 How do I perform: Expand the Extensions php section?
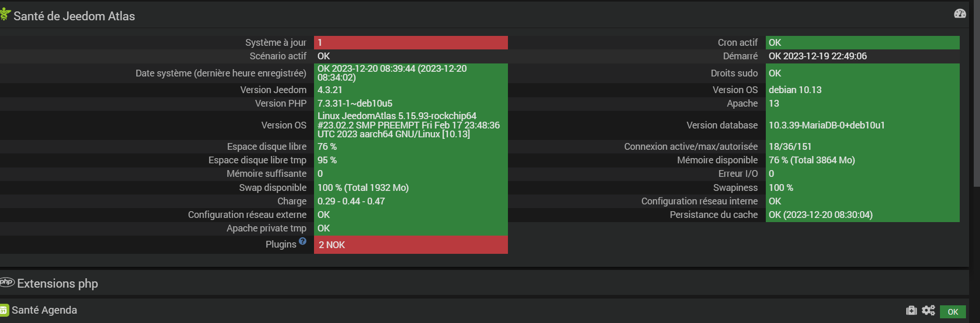57,283
